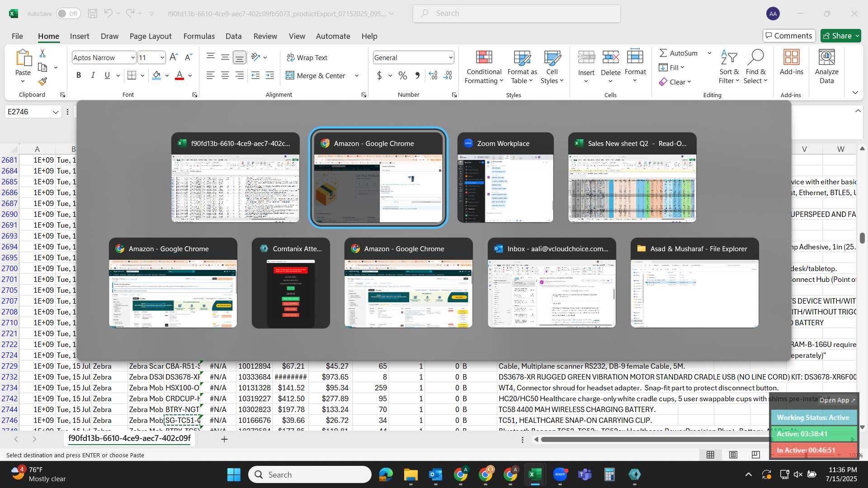Open the Insert ribbon tab
Viewport: 868px width, 488px height.
(80, 36)
